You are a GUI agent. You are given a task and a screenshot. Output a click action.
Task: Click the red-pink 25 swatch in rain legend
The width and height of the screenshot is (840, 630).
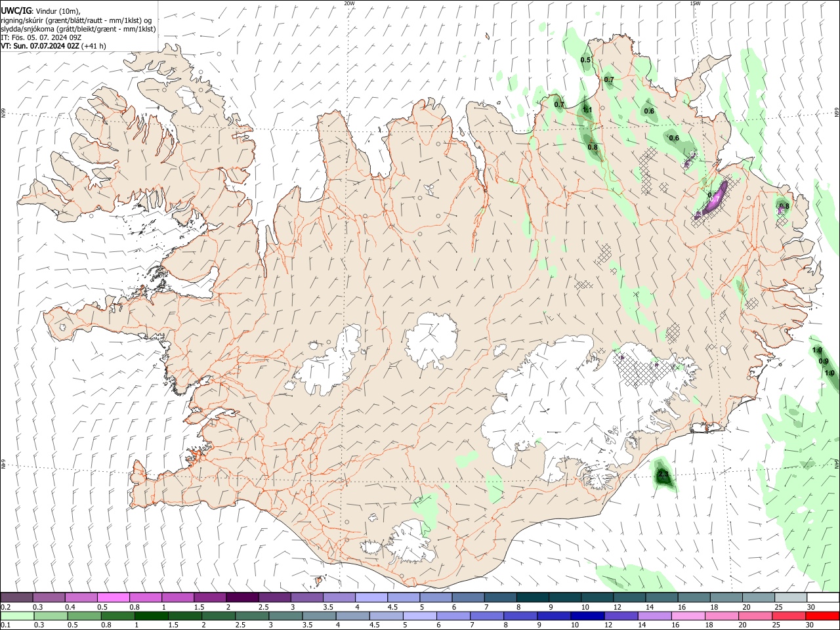(x=789, y=616)
